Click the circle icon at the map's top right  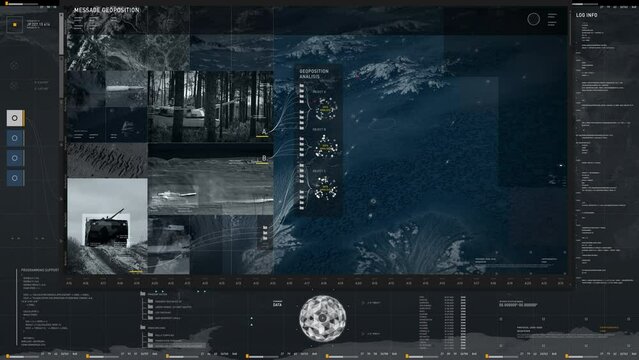pos(533,19)
